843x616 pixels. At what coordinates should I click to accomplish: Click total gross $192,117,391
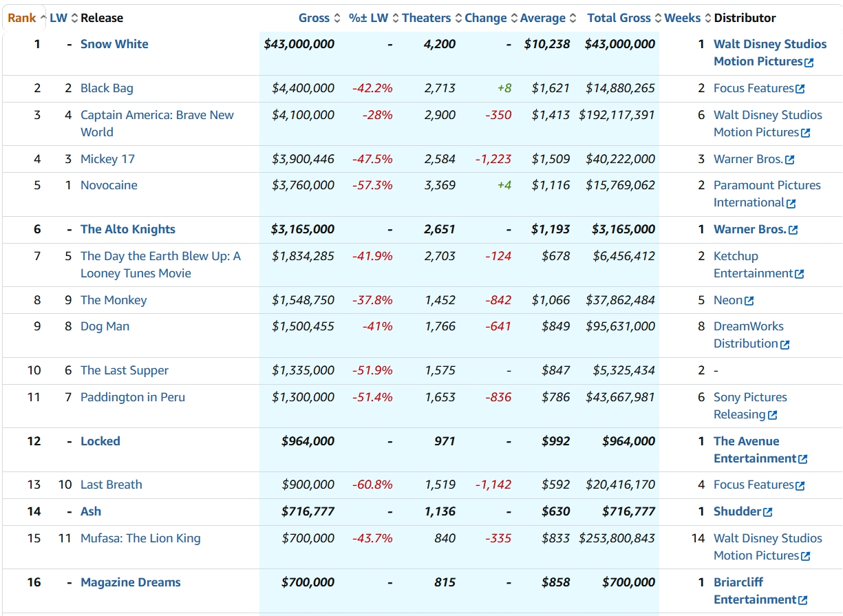[x=617, y=115]
